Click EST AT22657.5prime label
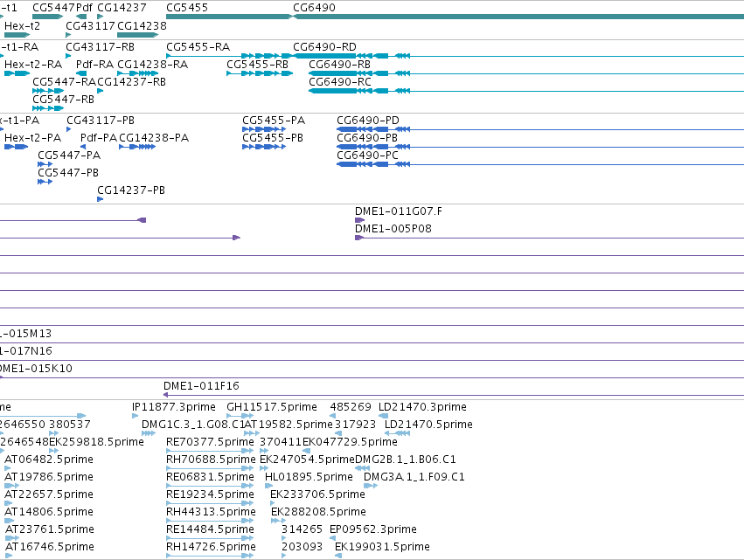The width and height of the screenshot is (744, 560). coord(49,494)
